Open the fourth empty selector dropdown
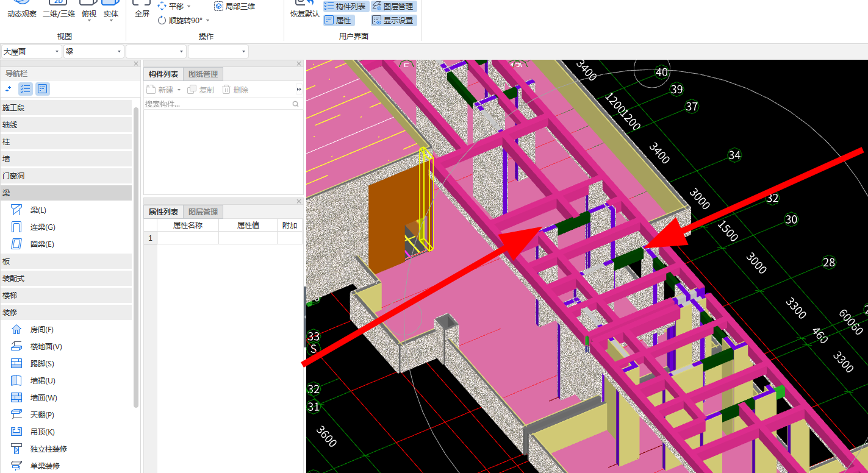The width and height of the screenshot is (868, 473). click(x=218, y=52)
